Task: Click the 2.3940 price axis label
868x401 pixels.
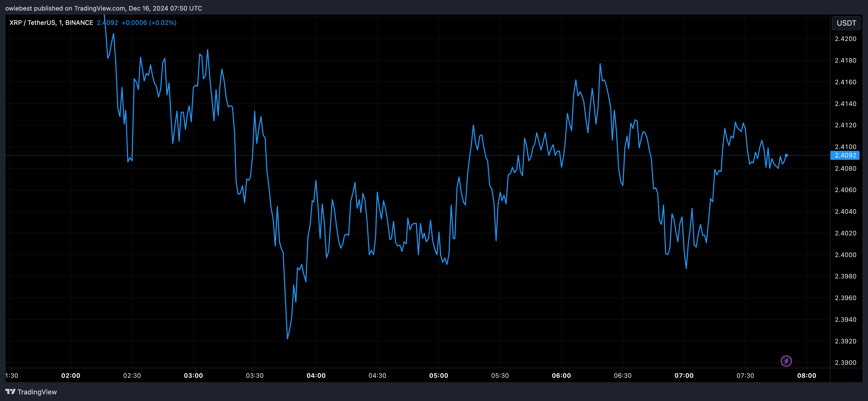Action: click(846, 319)
